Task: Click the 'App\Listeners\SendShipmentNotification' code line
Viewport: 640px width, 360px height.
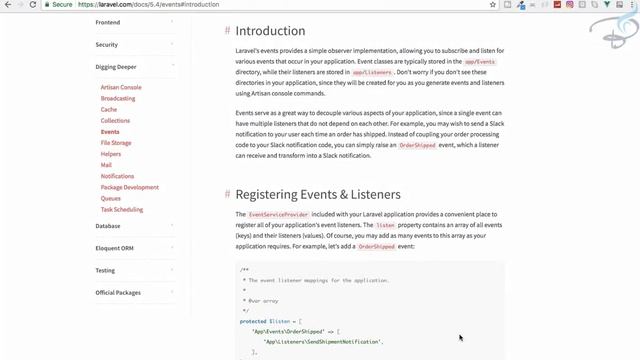Action: [323, 342]
